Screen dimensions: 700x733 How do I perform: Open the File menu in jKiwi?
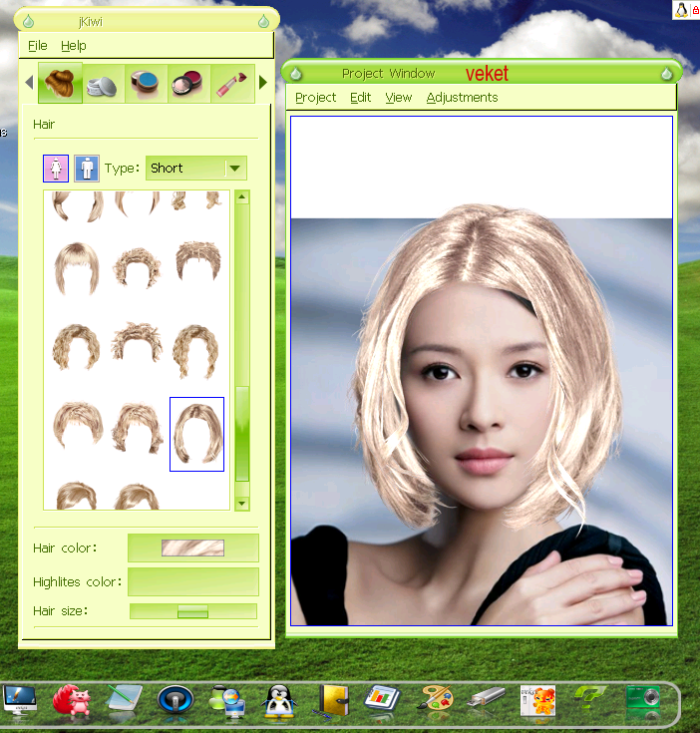pos(37,46)
